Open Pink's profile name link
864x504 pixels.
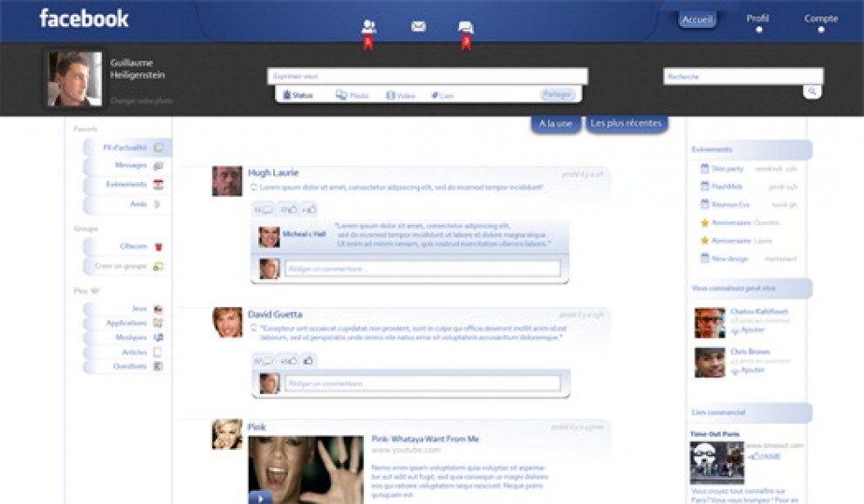coord(257,427)
